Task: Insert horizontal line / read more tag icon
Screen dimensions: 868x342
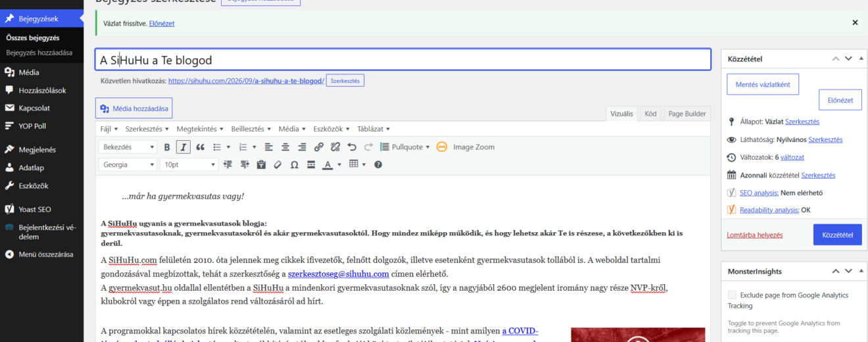Action: 310,164
